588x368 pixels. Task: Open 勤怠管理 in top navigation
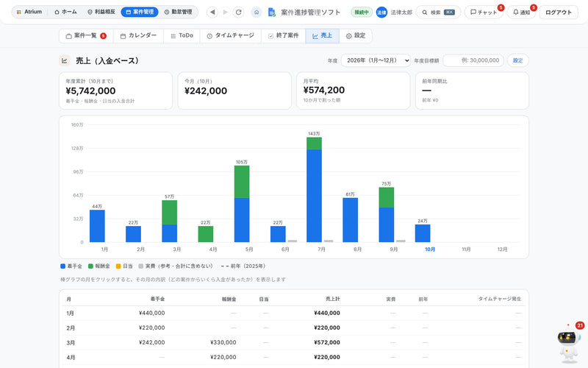pos(178,12)
